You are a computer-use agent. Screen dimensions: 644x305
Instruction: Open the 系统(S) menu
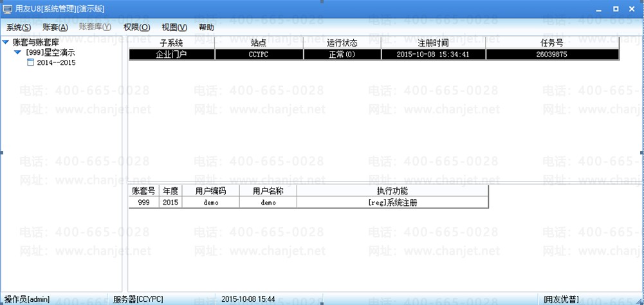coord(19,28)
